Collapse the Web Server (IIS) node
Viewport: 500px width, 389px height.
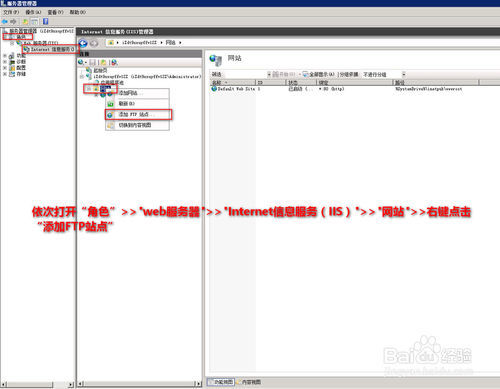click(x=12, y=43)
